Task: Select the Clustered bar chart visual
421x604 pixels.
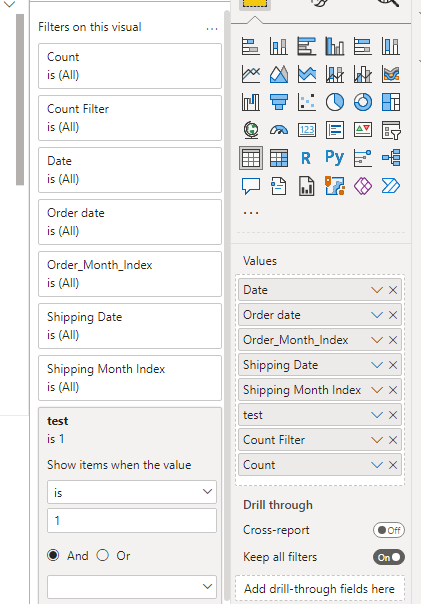Action: tap(307, 46)
